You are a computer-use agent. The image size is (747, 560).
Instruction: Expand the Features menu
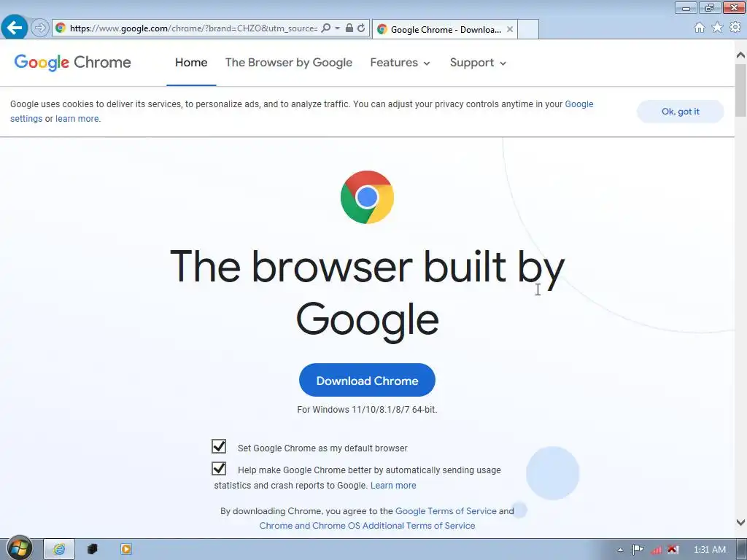(400, 63)
